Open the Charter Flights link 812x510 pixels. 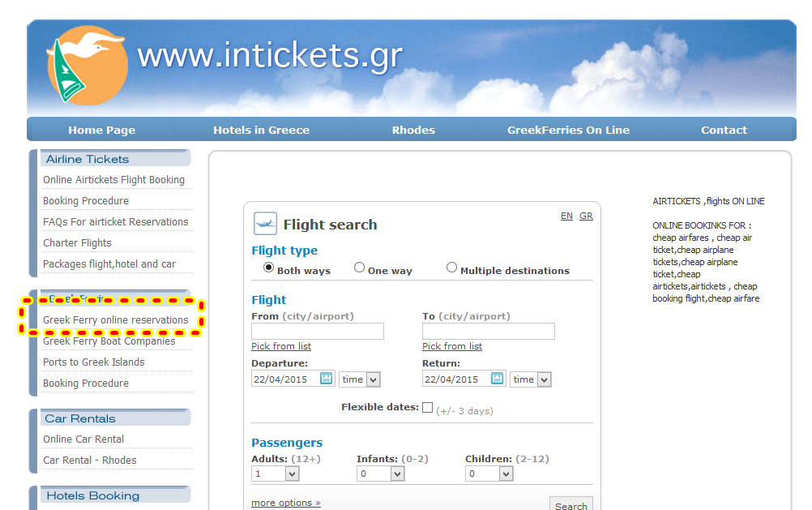[77, 243]
